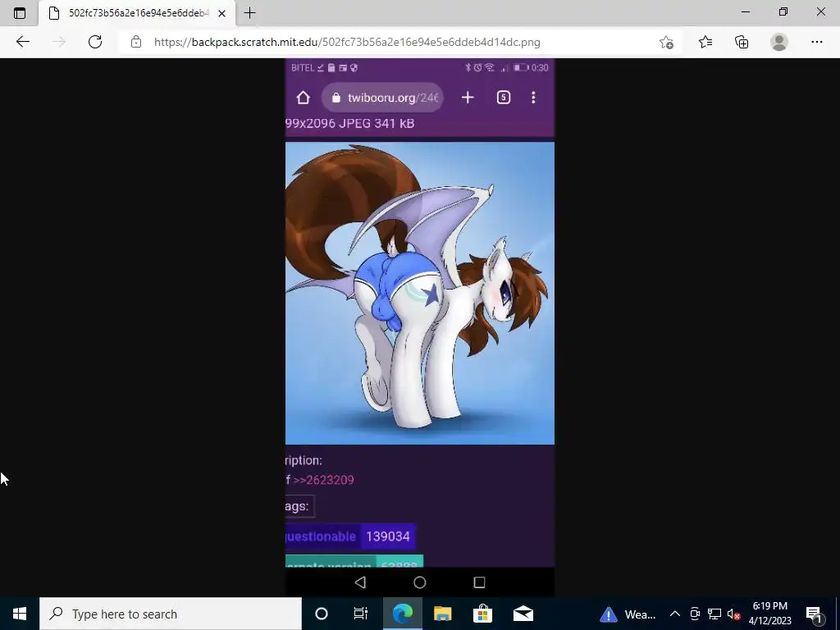The image size is (840, 630).
Task: Click the >>2623209 link
Action: 323,480
